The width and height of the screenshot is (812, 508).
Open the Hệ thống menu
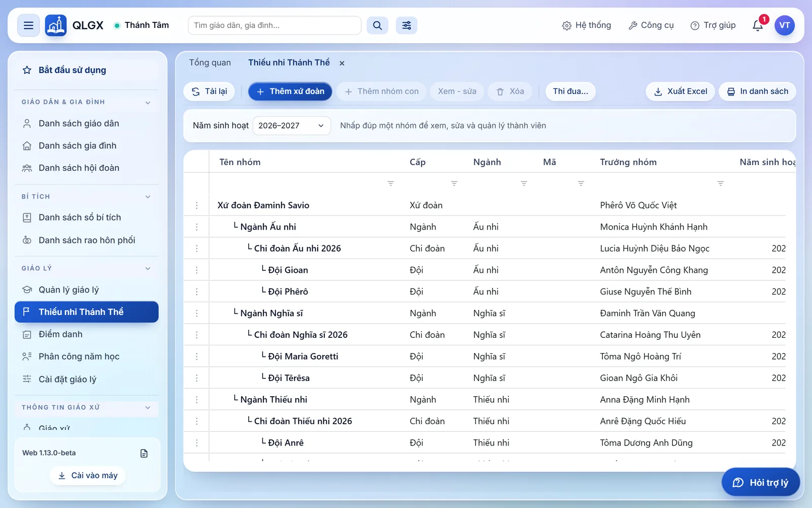tap(587, 25)
